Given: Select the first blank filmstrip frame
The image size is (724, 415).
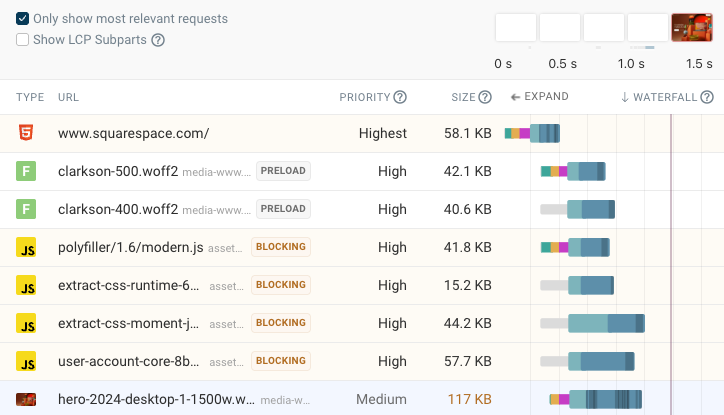Looking at the screenshot, I should coord(516,28).
